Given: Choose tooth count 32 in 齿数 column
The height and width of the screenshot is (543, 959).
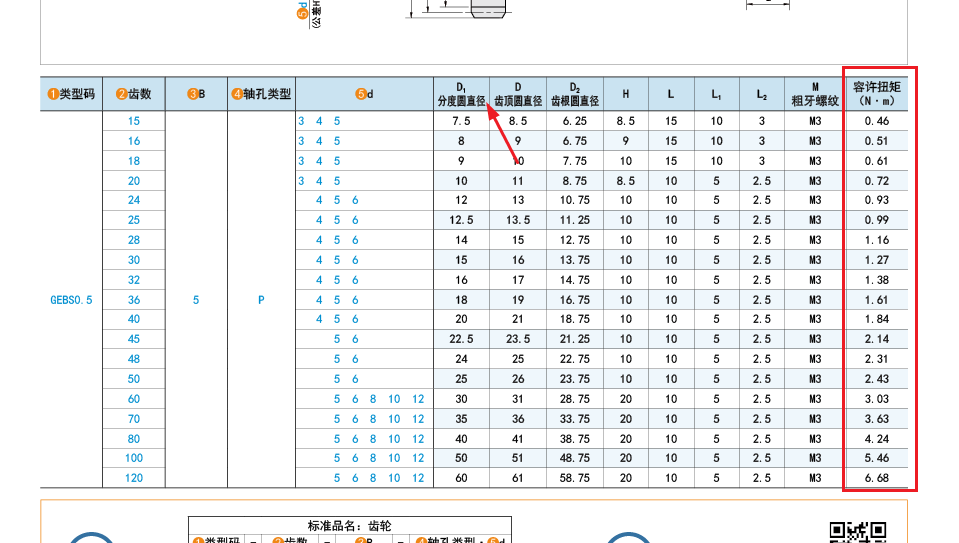Looking at the screenshot, I should coord(134,280).
